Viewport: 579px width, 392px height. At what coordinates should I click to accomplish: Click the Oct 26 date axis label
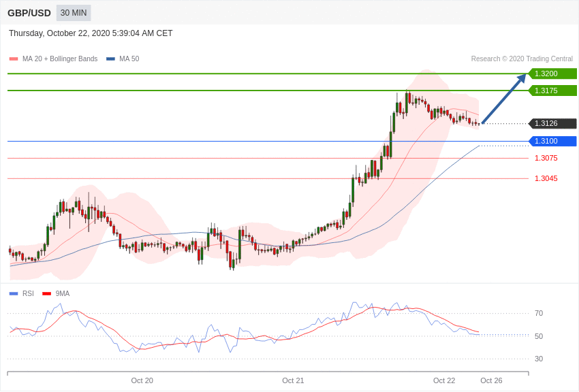coord(491,380)
